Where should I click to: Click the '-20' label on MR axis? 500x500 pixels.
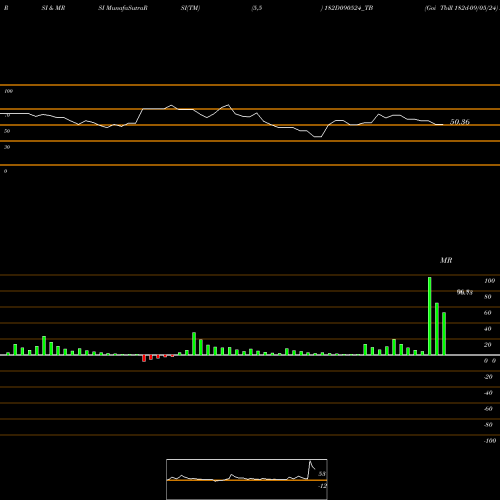point(488,377)
